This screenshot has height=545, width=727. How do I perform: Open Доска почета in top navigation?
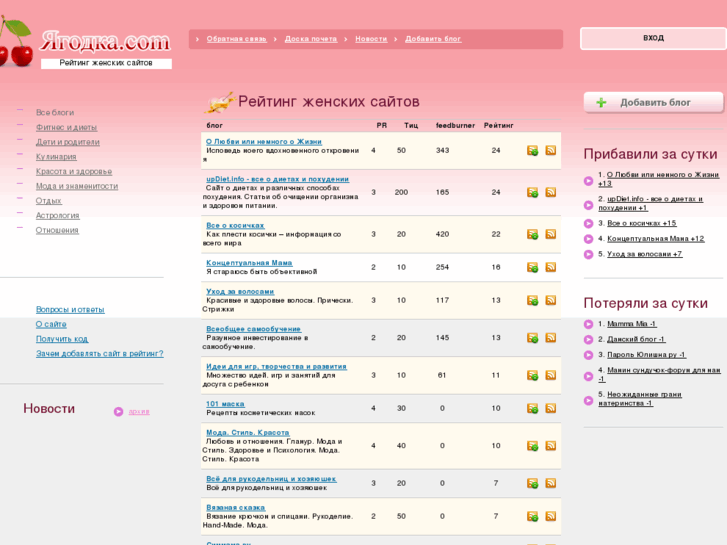(311, 39)
